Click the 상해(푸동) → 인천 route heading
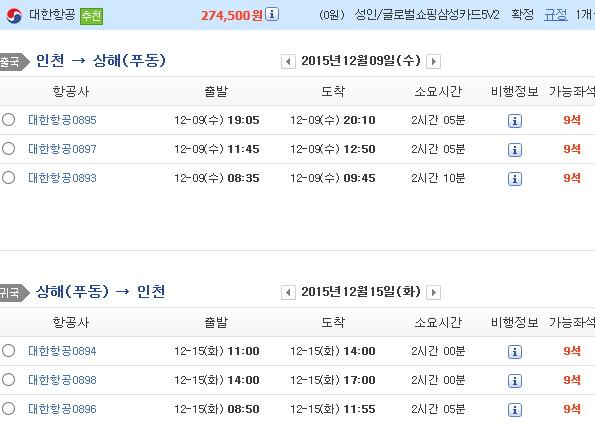Viewport: 595px width, 435px height. click(x=101, y=292)
